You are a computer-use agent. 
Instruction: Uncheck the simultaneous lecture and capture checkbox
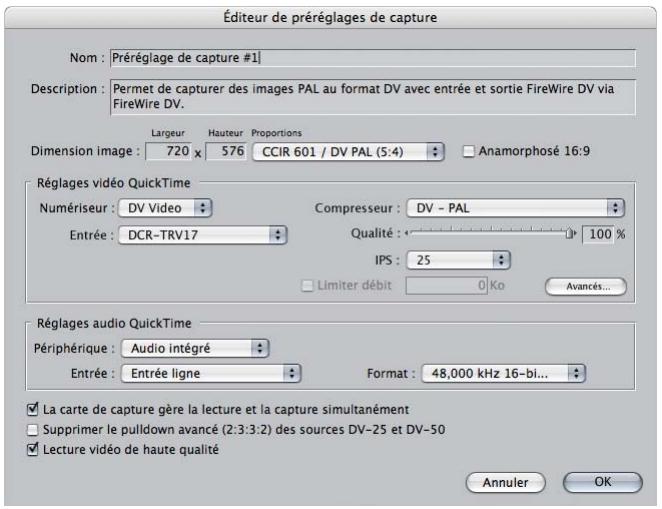click(x=33, y=409)
